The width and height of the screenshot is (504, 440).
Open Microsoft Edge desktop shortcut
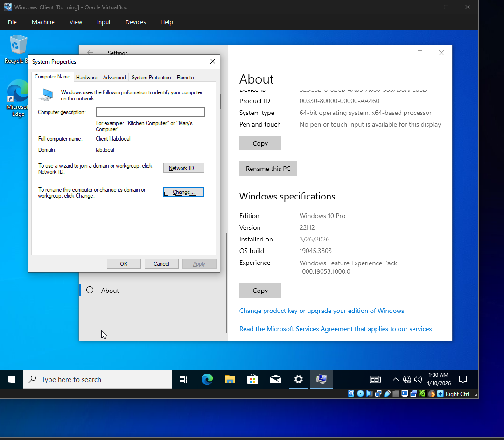[x=18, y=98]
